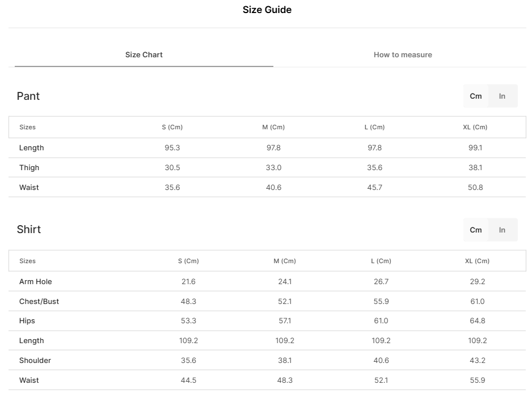Click the Shirt section title
Screen dimensions: 532x418
tap(29, 230)
